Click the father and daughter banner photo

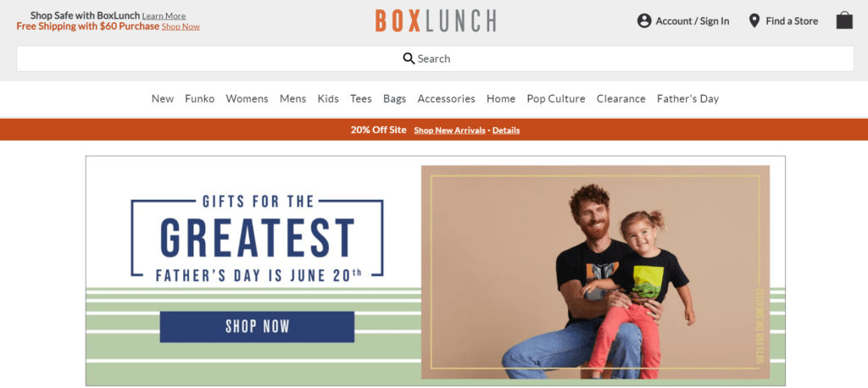(595, 272)
